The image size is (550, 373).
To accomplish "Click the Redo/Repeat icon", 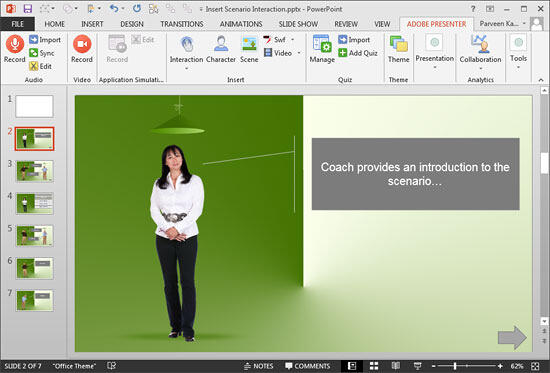I will [x=136, y=8].
